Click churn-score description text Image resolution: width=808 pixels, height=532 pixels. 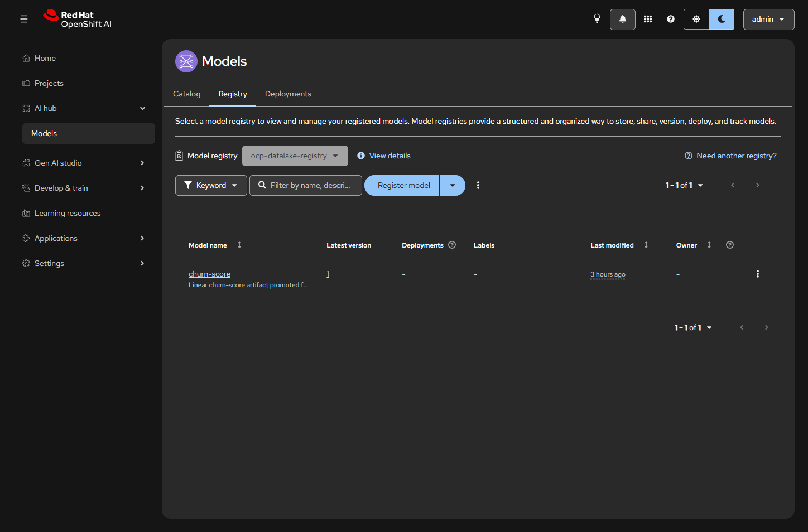point(248,285)
